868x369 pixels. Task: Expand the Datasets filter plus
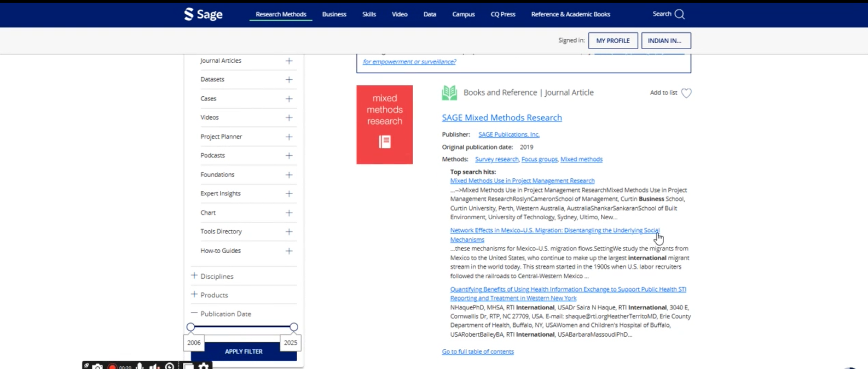(289, 80)
